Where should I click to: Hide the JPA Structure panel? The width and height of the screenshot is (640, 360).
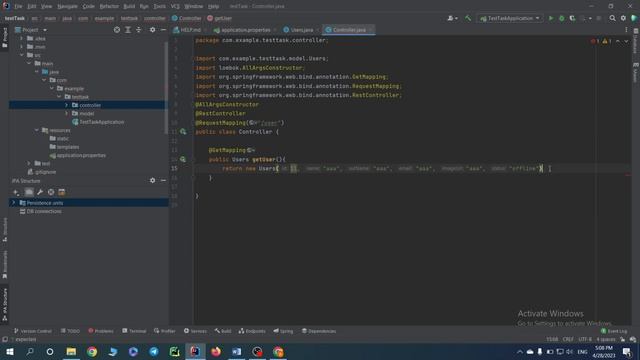(x=163, y=180)
